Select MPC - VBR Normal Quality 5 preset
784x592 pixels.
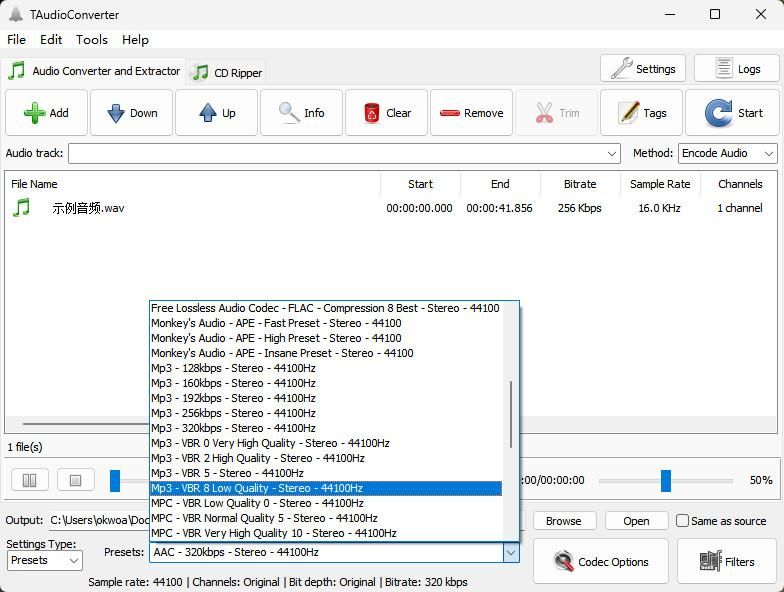(x=326, y=518)
